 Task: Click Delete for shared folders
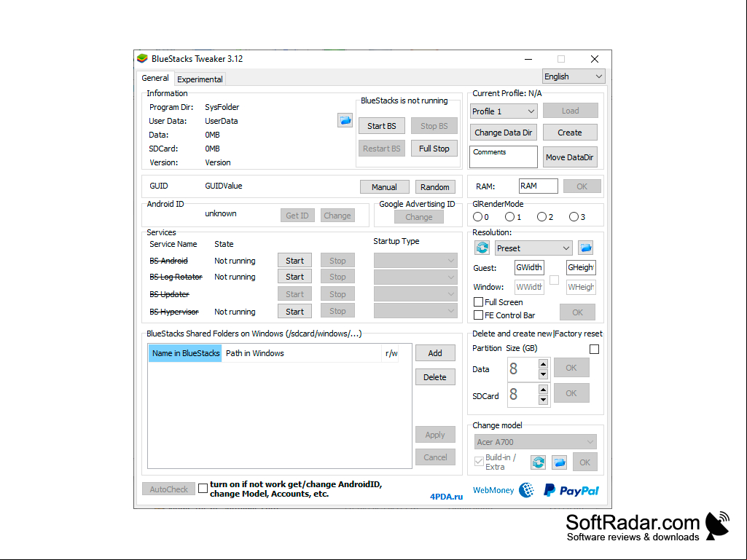pyautogui.click(x=435, y=377)
